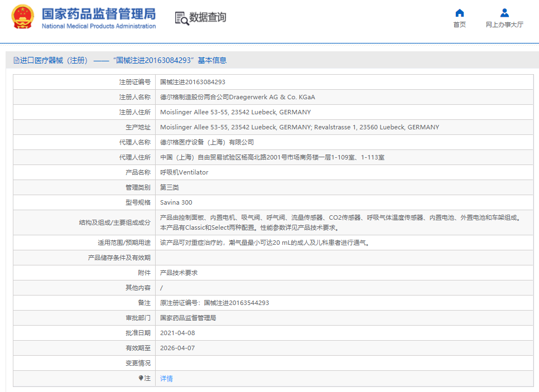Viewport: 539px width, 392px height.
Task: Click the 国家药品监督管理局 site title
Action: 99,14
